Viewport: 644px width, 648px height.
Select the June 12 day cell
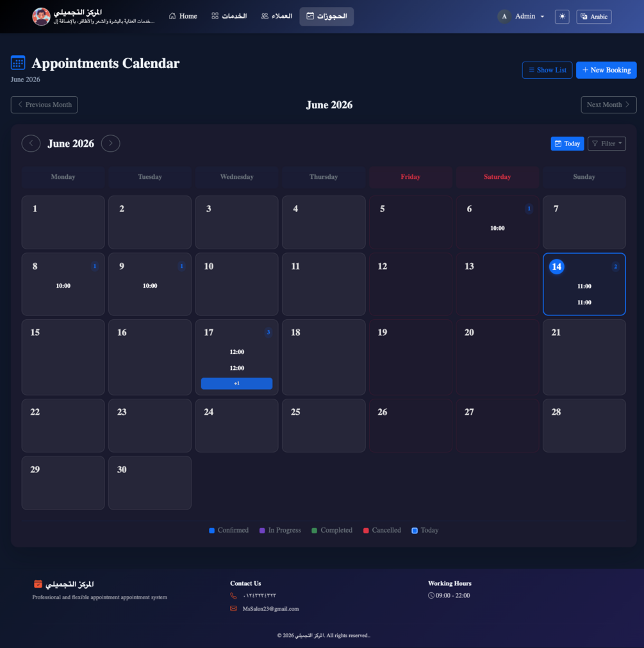point(411,285)
